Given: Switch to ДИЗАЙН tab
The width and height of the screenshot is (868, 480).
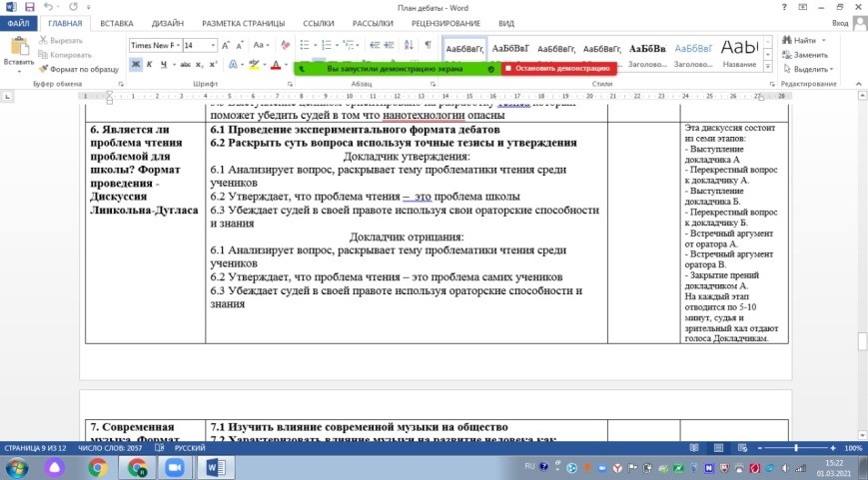Looking at the screenshot, I should tap(168, 23).
